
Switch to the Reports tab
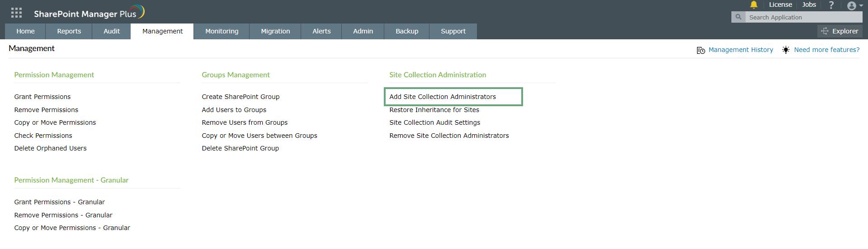pyautogui.click(x=69, y=31)
